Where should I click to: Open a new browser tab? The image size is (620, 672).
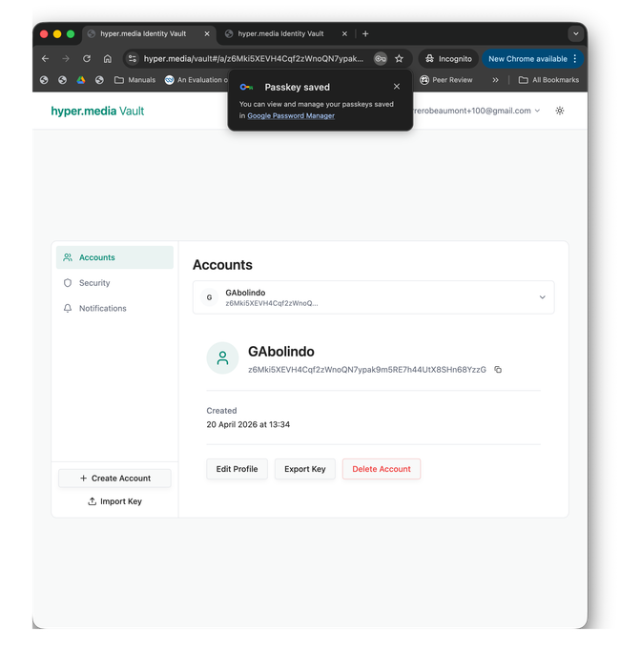365,33
